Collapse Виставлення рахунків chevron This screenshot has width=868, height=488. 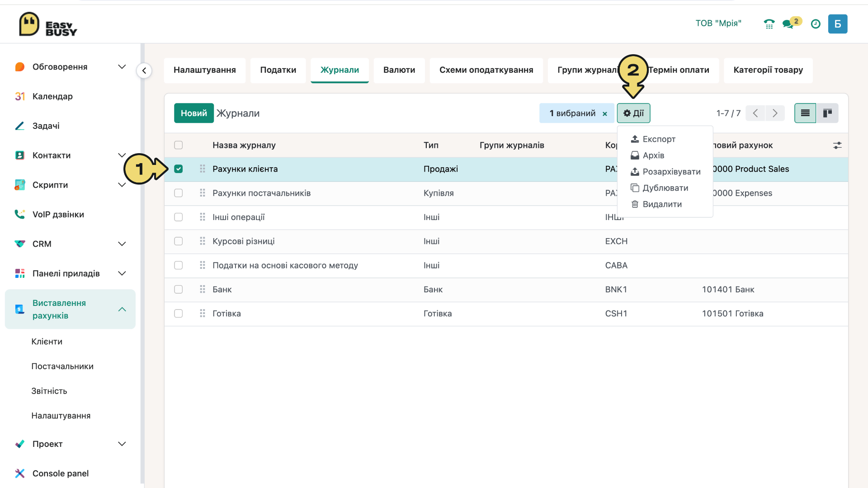tap(122, 310)
